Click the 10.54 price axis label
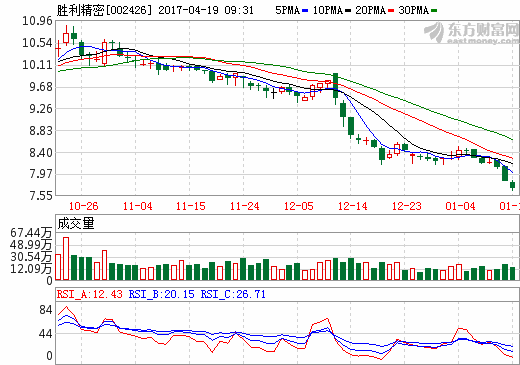This screenshot has height=365, width=520. tap(37, 43)
